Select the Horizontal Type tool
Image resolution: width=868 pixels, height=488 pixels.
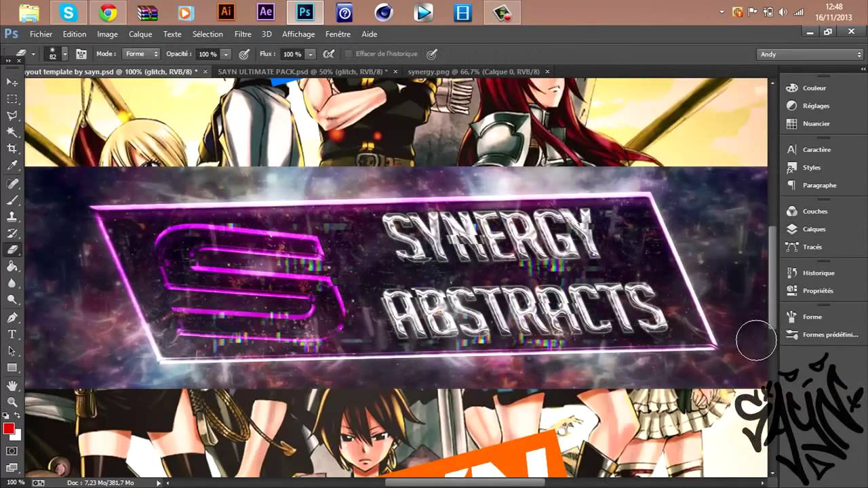click(x=12, y=334)
